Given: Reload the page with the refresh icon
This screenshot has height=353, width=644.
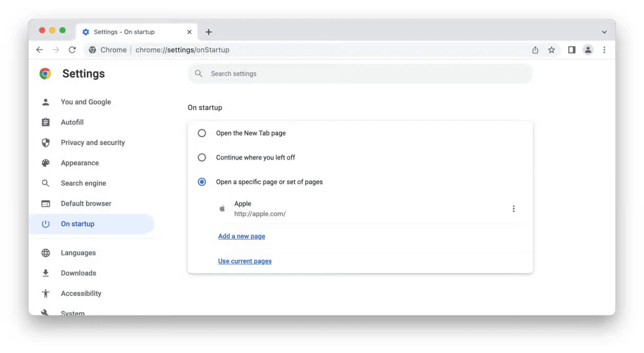Looking at the screenshot, I should [x=72, y=50].
